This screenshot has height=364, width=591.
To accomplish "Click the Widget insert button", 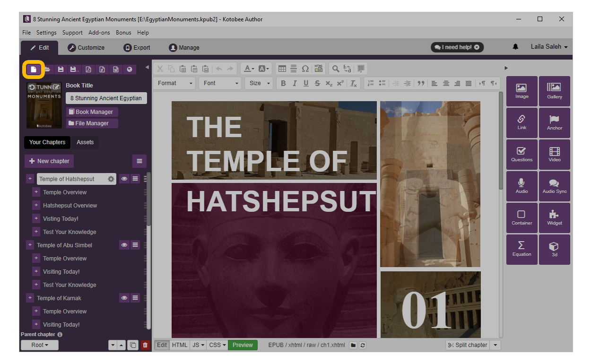I will coord(554,218).
